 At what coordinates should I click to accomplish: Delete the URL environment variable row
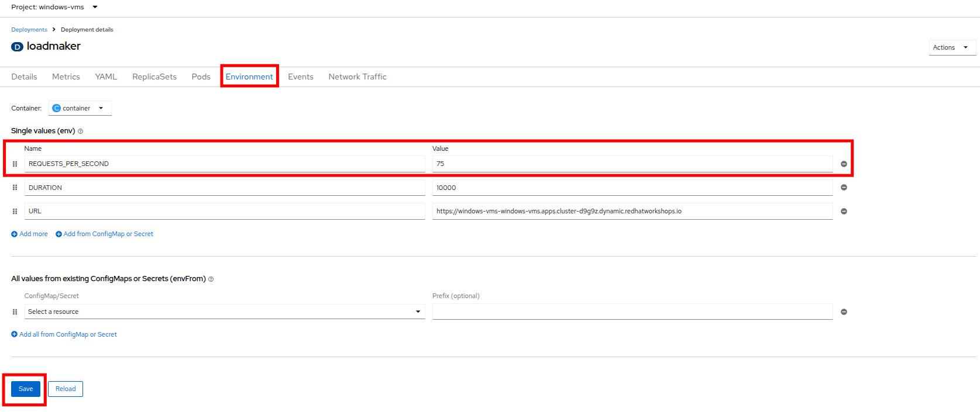pyautogui.click(x=844, y=212)
